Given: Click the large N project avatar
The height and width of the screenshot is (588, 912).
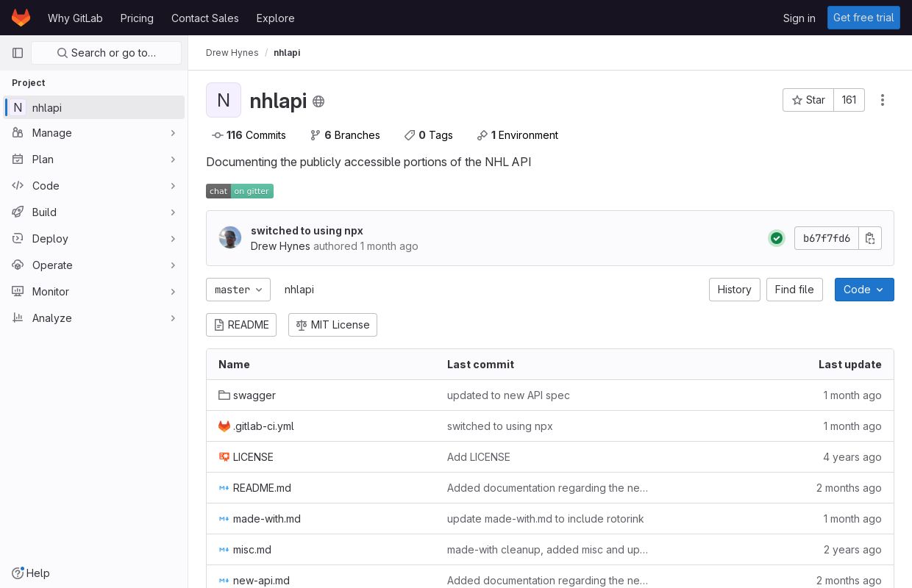Looking at the screenshot, I should 224,100.
